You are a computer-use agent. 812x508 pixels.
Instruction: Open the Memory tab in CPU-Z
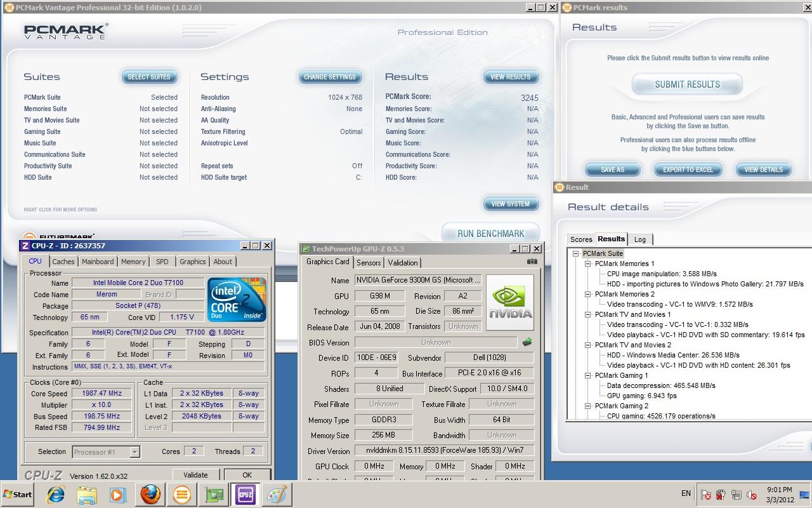coord(133,262)
